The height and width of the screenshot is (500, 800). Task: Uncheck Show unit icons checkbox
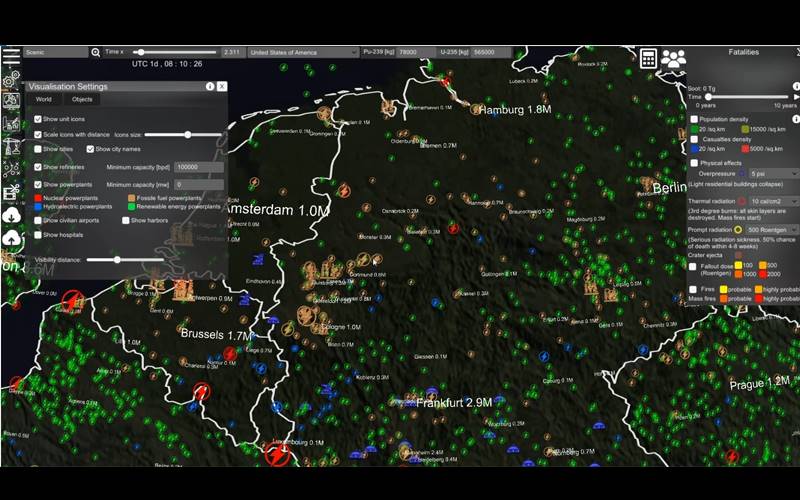[x=38, y=119]
